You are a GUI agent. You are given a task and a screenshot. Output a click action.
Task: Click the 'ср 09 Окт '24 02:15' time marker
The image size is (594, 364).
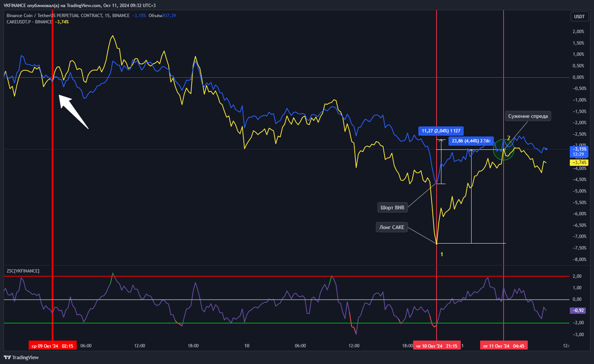tap(52, 346)
